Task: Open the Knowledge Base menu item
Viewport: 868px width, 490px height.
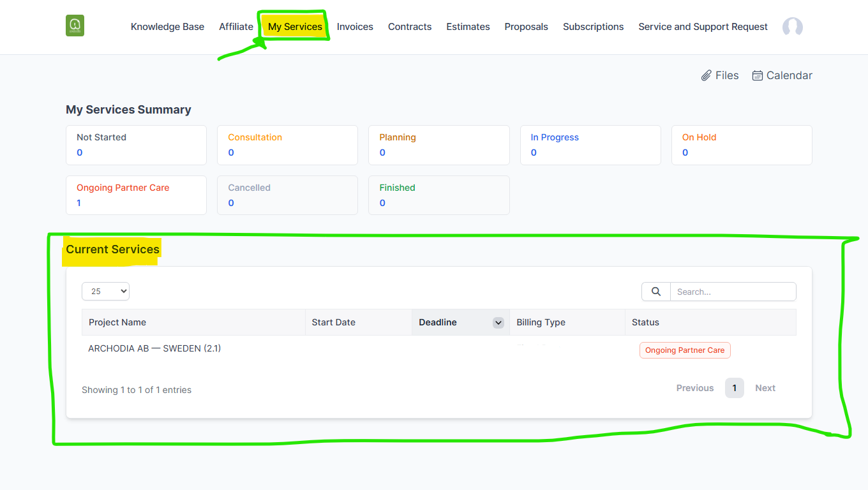Action: pos(167,27)
